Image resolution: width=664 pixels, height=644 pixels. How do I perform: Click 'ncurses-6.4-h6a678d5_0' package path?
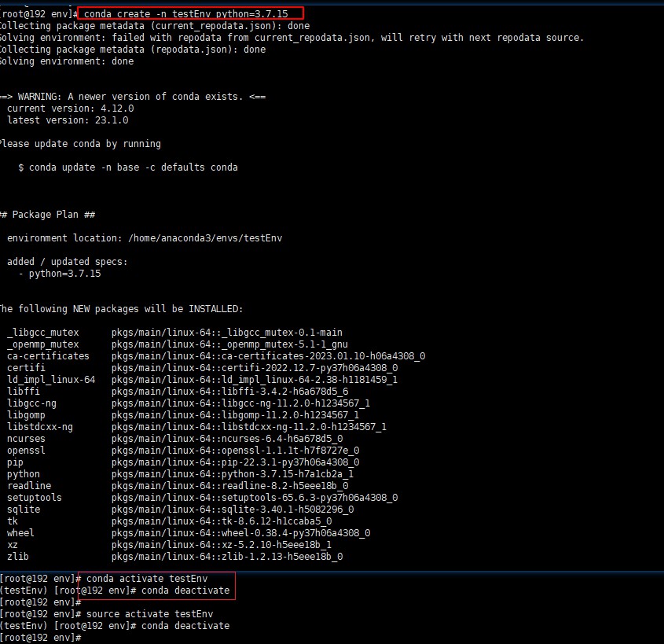coord(227,439)
